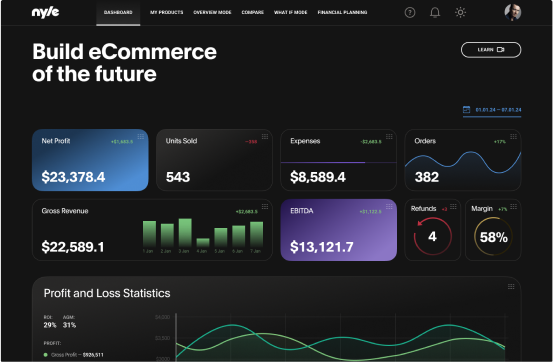Click the Refunds circular arrow gauge

433,236
